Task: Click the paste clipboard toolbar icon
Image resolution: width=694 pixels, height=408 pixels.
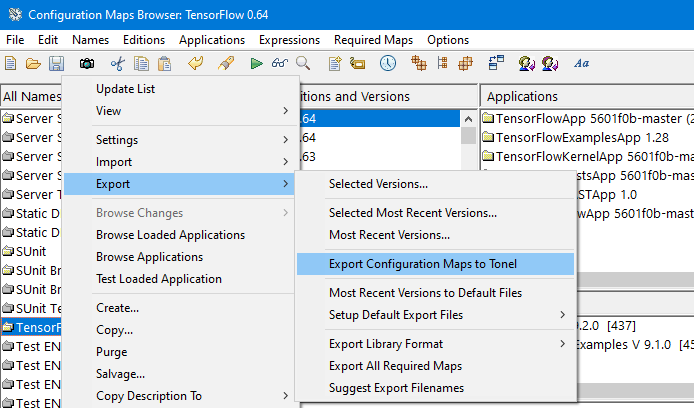Action: 164,64
